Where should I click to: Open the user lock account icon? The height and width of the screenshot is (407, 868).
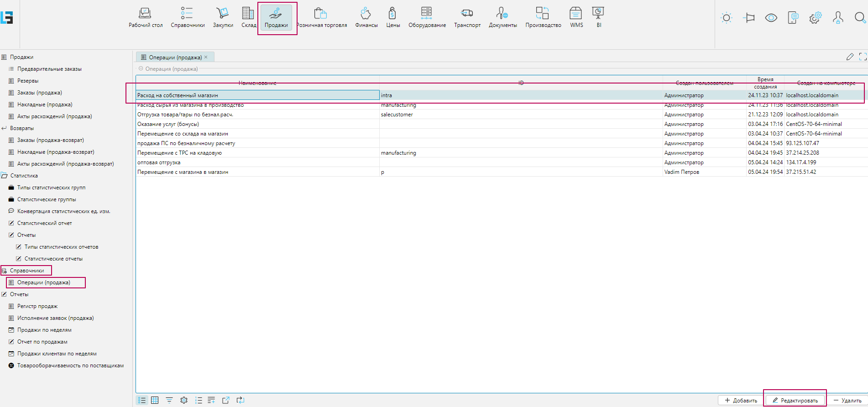click(x=838, y=18)
